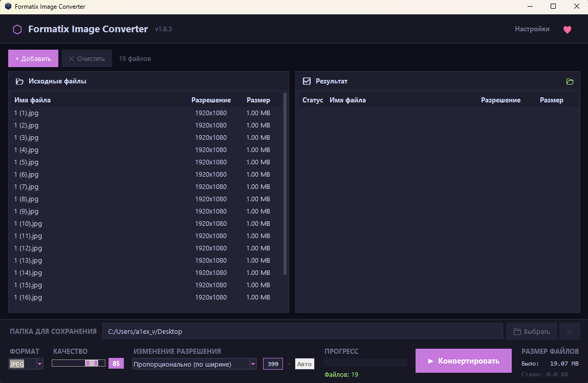Click the width field showing 399

point(273,364)
